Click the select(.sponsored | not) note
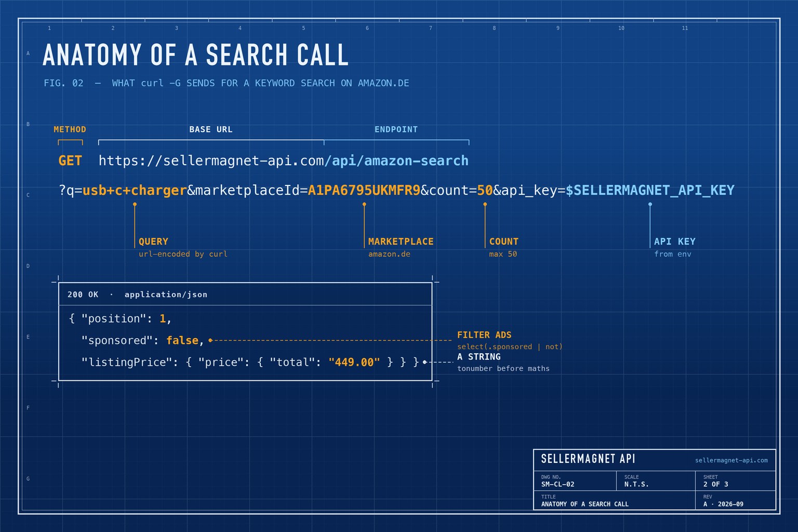798x532 pixels. (510, 347)
